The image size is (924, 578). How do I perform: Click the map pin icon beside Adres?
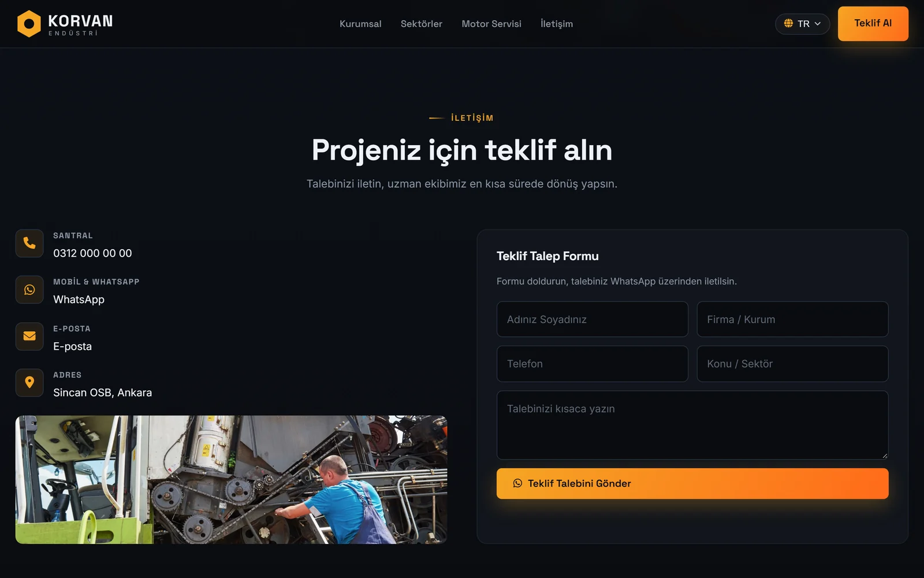click(29, 383)
